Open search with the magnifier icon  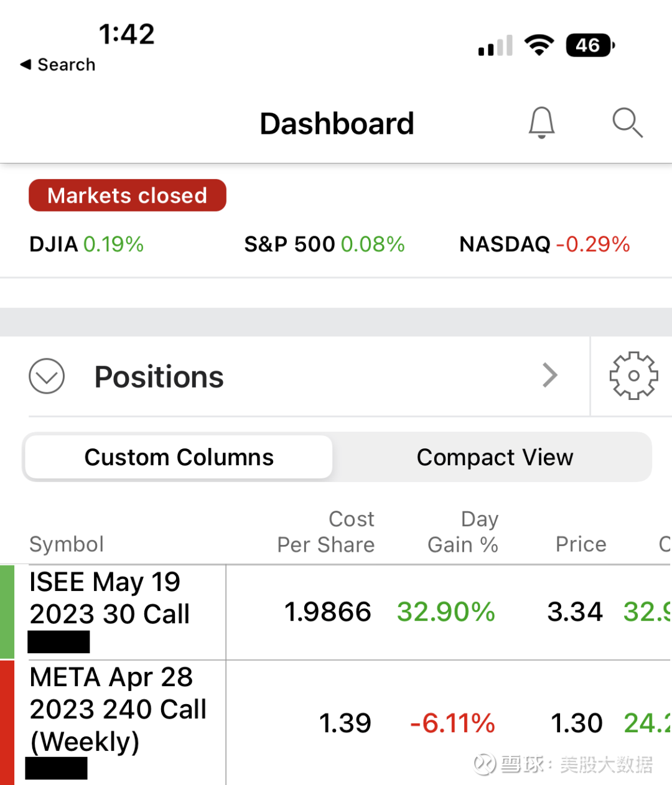tap(627, 123)
